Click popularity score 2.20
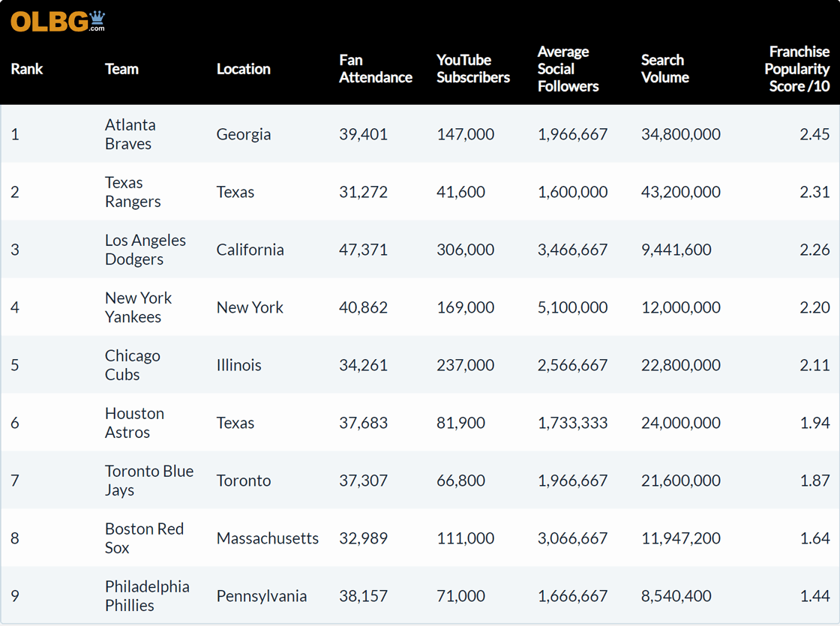This screenshot has height=626, width=840. pos(814,307)
